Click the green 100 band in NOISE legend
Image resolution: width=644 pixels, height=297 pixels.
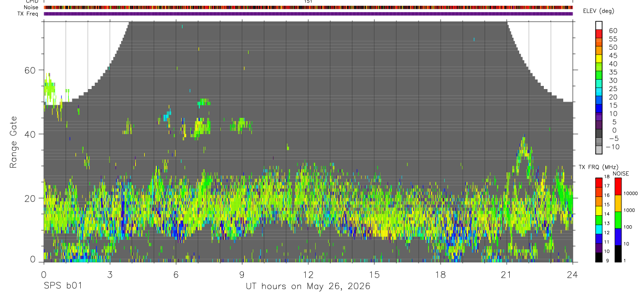point(617,220)
